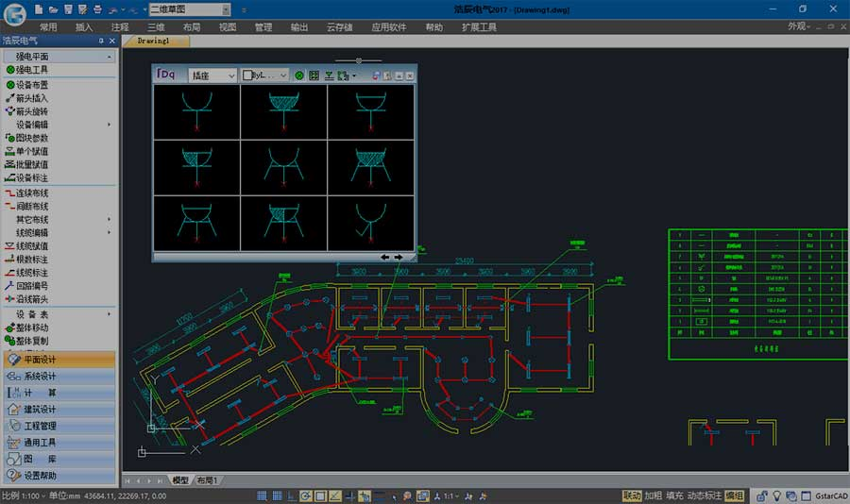This screenshot has height=504, width=850.
Task: Click the GstarCAD application logo button
Action: 13,13
